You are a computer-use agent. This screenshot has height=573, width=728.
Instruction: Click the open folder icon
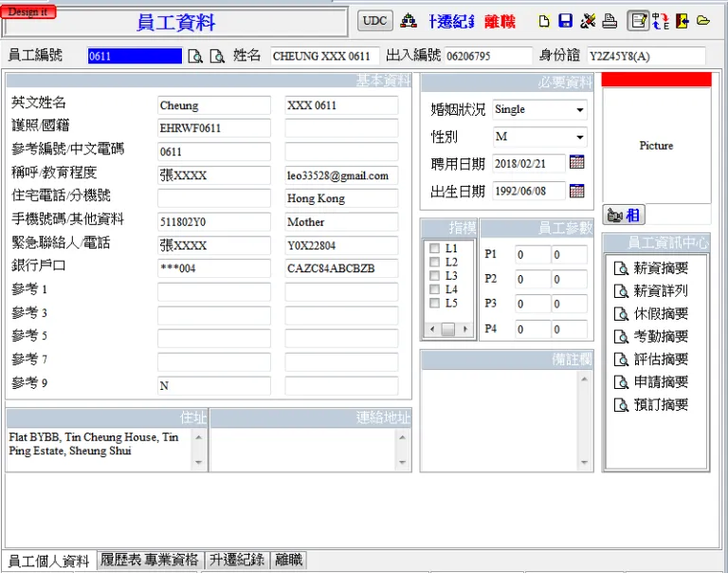point(702,21)
